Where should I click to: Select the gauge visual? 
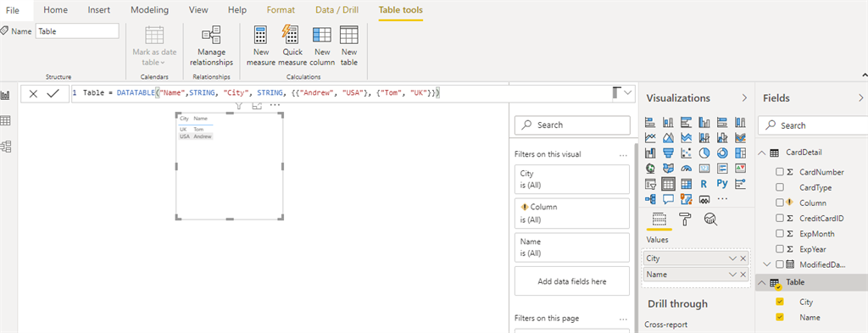tap(686, 168)
